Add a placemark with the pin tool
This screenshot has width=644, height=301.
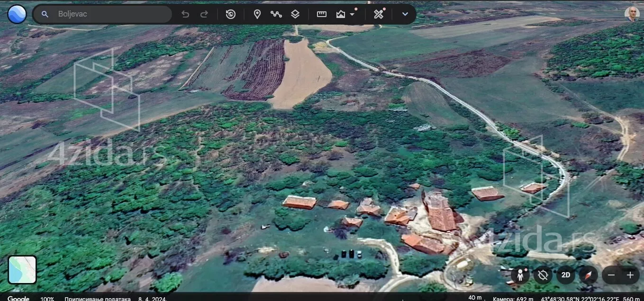(x=257, y=14)
